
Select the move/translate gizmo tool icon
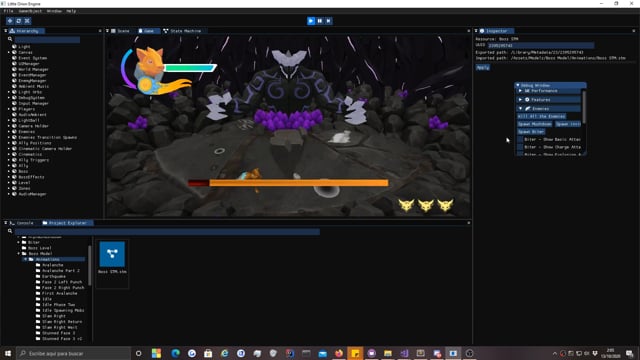click(10, 21)
